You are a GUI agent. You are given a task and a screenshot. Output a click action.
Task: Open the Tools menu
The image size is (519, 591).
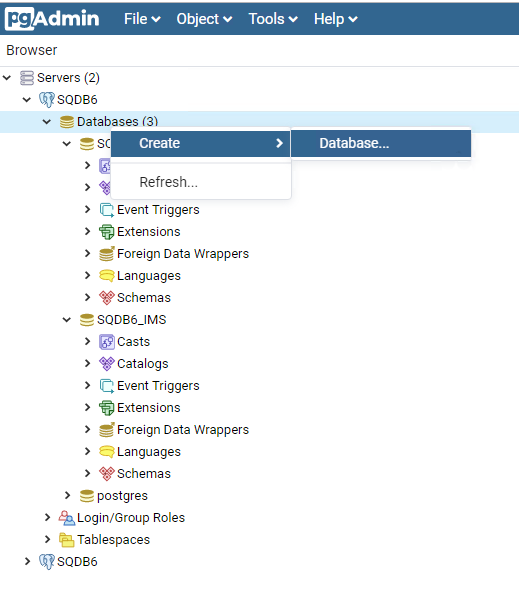[x=273, y=19]
